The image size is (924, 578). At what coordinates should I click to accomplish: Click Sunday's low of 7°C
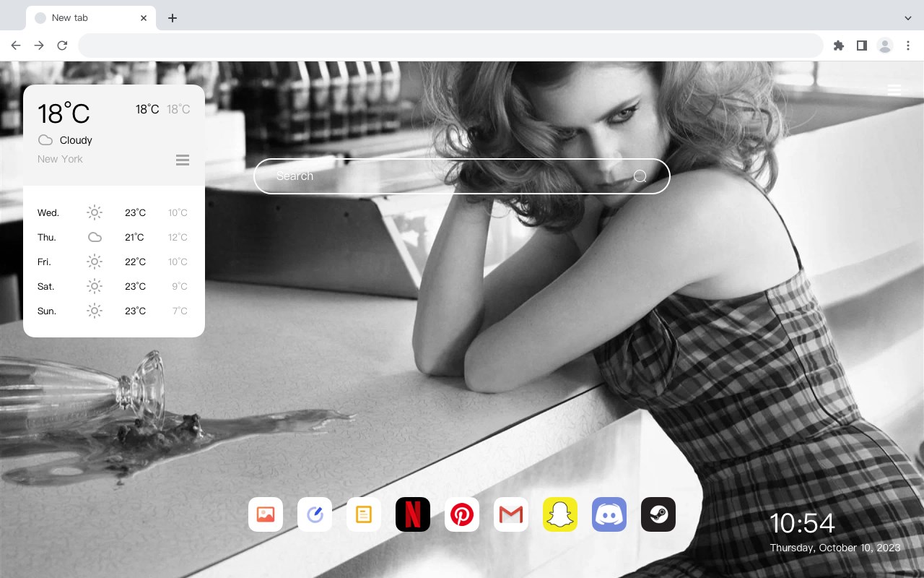pos(180,311)
